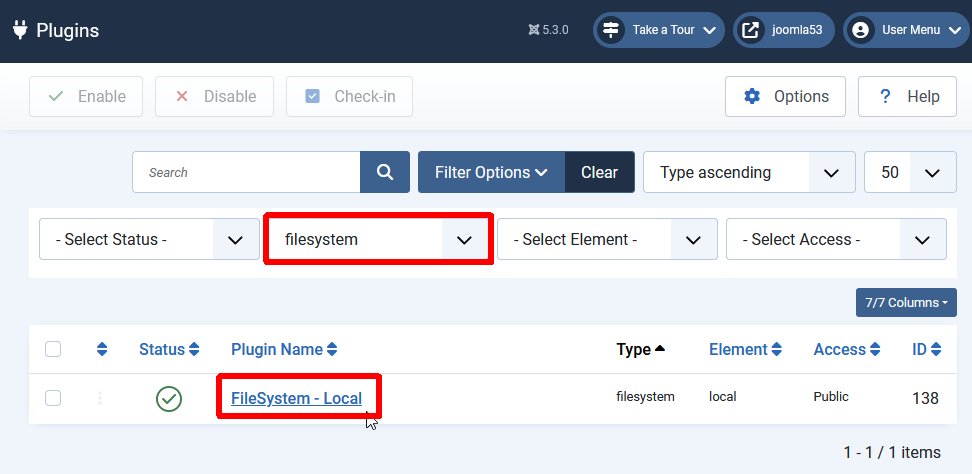Tick the checkbox for FileSystem - Local row

point(53,398)
